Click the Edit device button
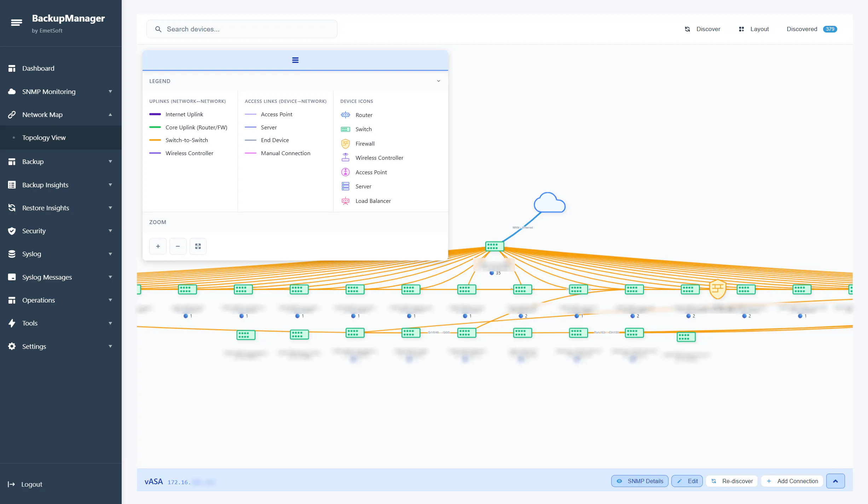Viewport: 868px width, 504px height. click(687, 481)
